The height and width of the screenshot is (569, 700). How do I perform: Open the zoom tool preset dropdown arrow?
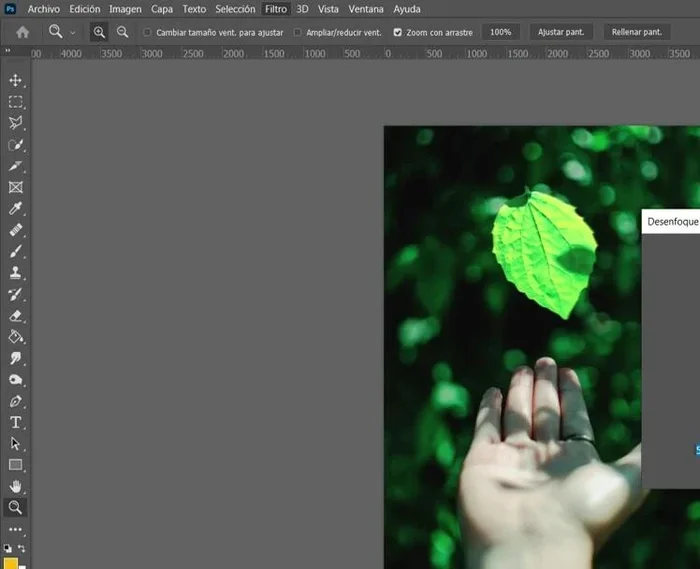[72, 33]
